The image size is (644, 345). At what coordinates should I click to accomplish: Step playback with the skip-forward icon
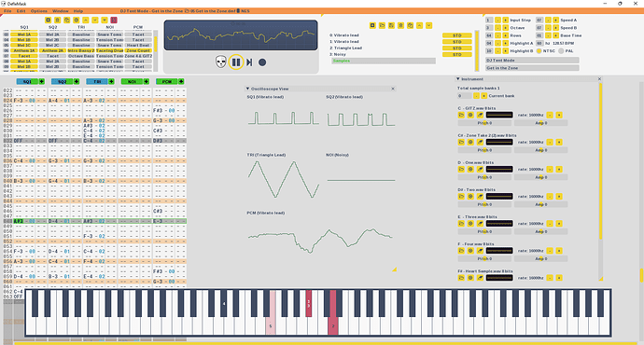pyautogui.click(x=249, y=62)
